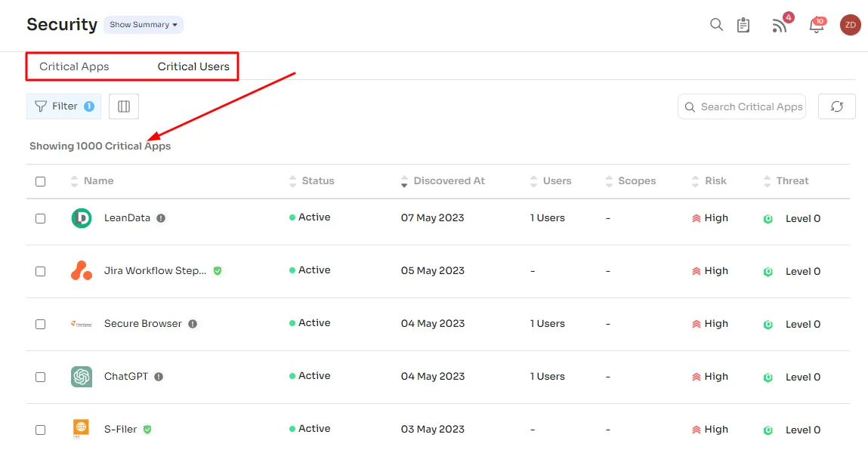Switch to the Critical Users tab

[193, 66]
